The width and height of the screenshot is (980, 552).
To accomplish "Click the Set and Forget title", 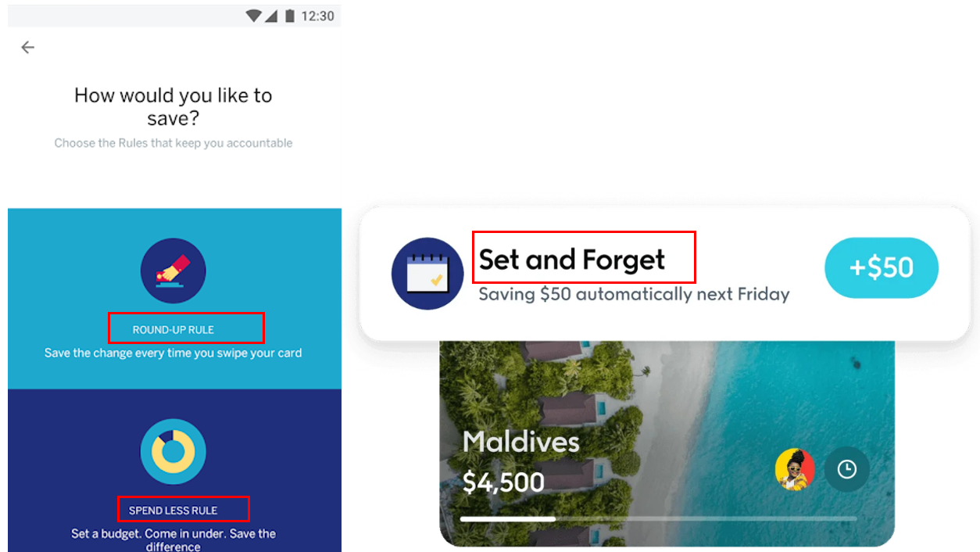I will (571, 259).
